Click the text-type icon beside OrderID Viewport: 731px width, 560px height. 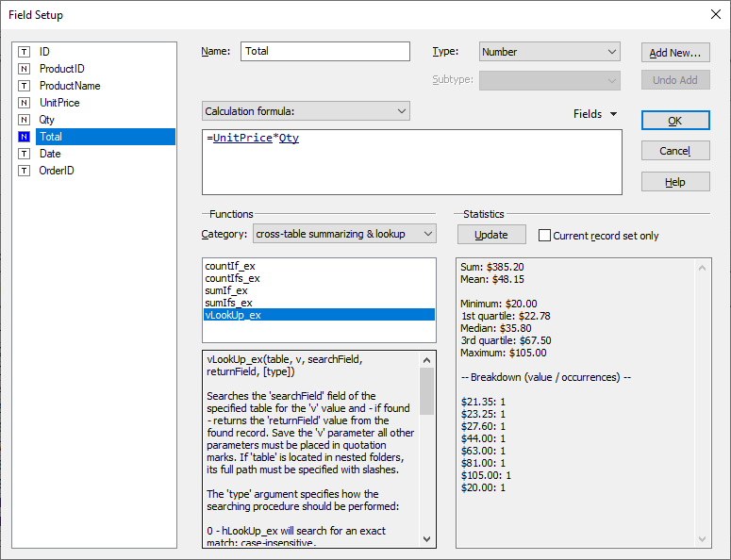[24, 171]
